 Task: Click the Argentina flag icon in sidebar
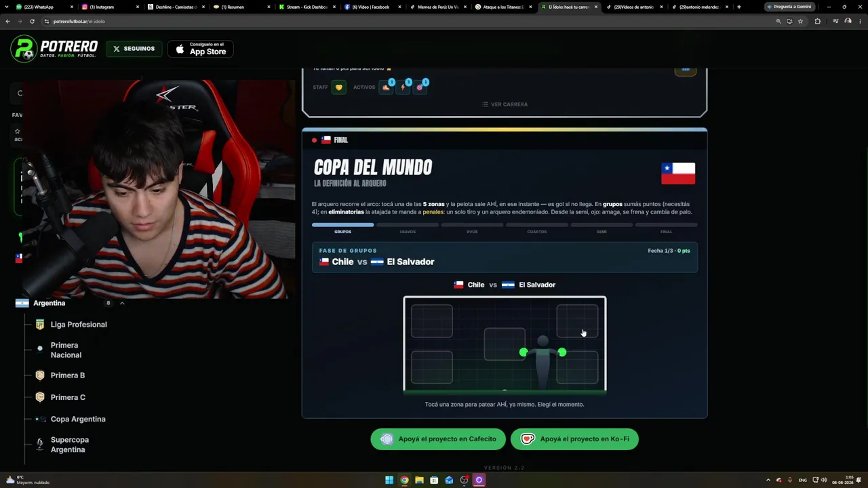(x=22, y=303)
